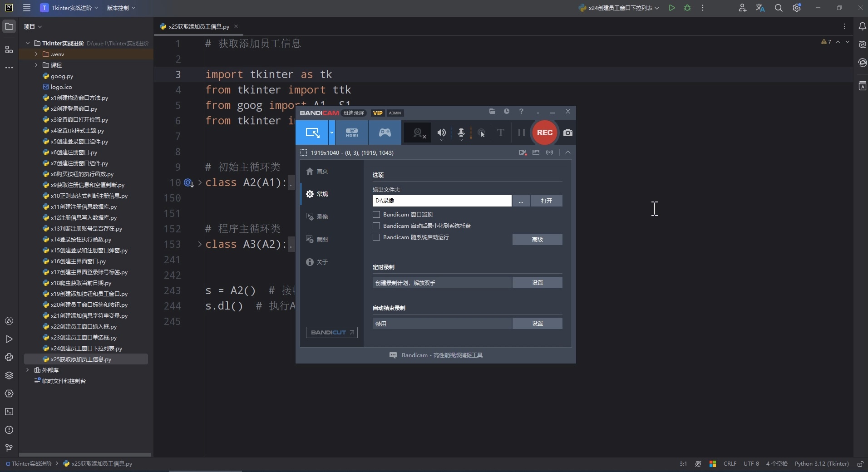868x472 pixels.
Task: Switch to HDMI device recording mode
Action: [352, 133]
